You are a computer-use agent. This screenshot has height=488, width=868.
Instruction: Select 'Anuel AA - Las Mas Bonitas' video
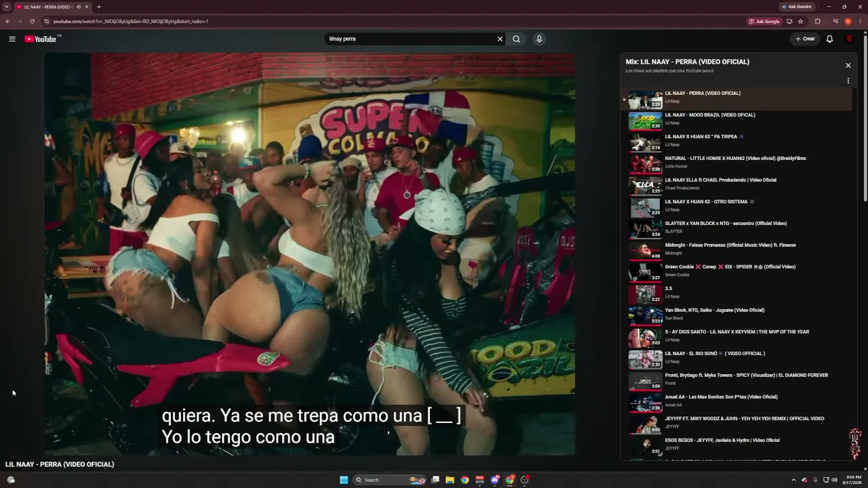pos(736,403)
